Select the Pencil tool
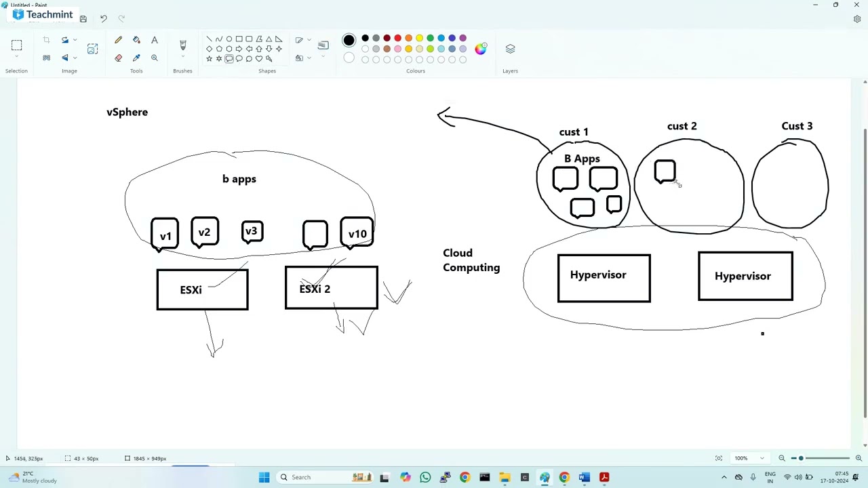The width and height of the screenshot is (868, 488). coord(118,40)
